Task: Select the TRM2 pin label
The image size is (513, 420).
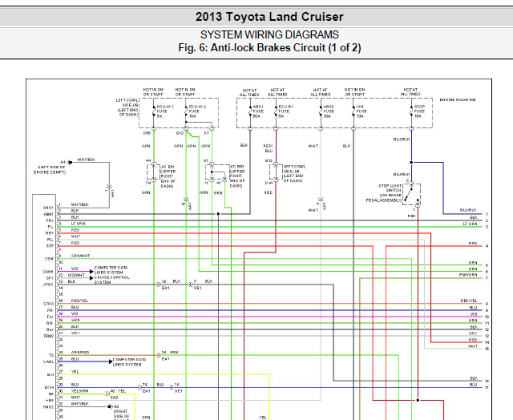Action: [48, 336]
